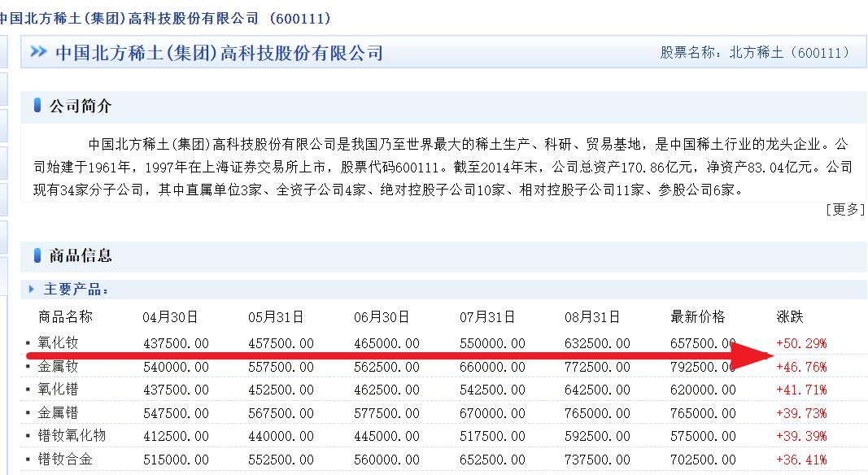
Task: Click 金属镨 06月30日 price 577500.00
Action: (387, 413)
